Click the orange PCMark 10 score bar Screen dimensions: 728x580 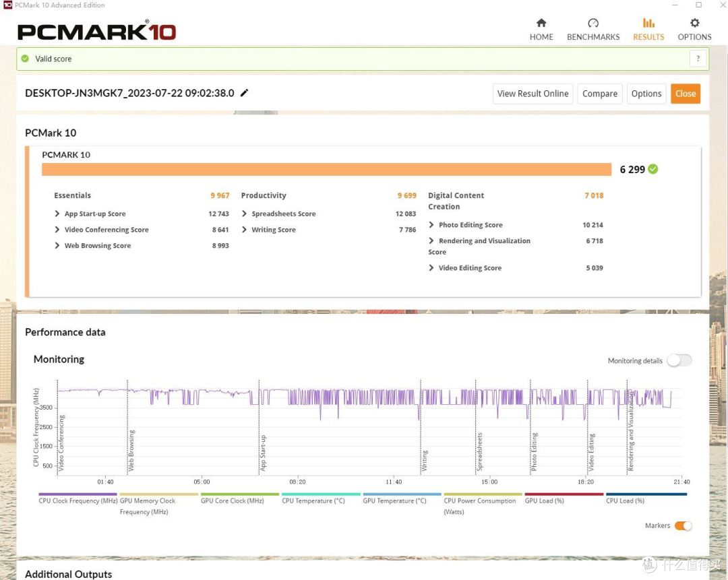tap(326, 169)
